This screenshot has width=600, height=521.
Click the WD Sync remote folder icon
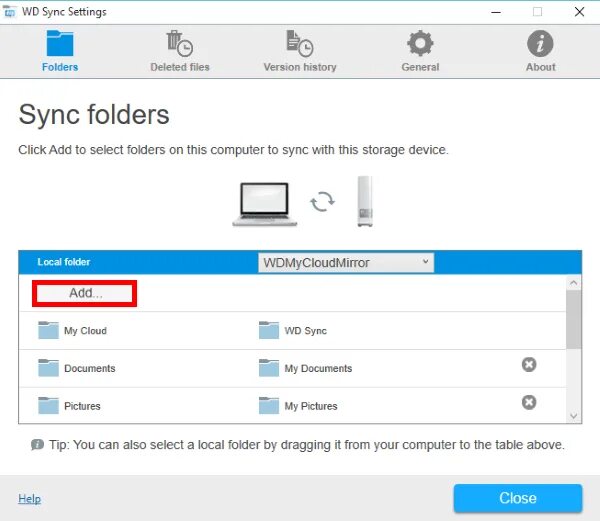(269, 330)
